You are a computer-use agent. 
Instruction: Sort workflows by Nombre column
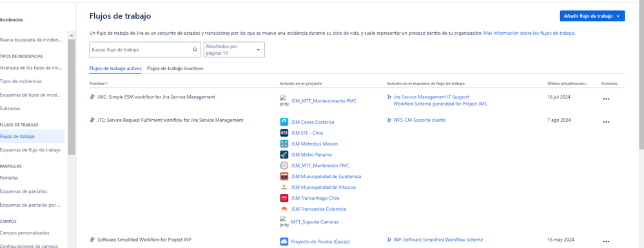(x=99, y=84)
